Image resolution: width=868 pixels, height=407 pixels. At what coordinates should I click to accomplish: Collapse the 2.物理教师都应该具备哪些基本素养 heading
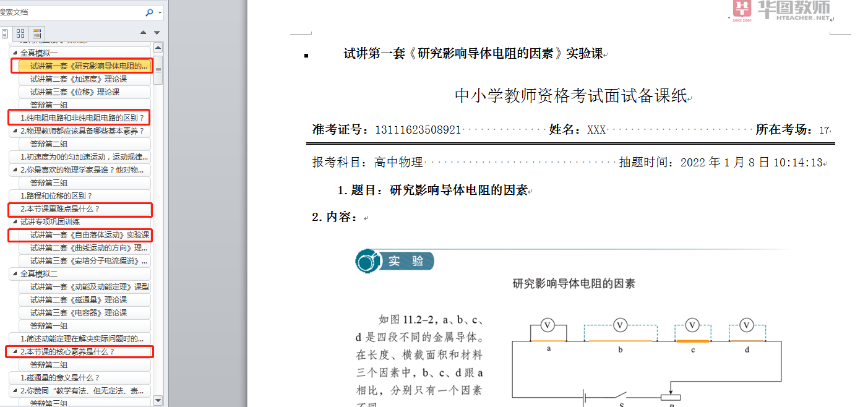[15, 131]
